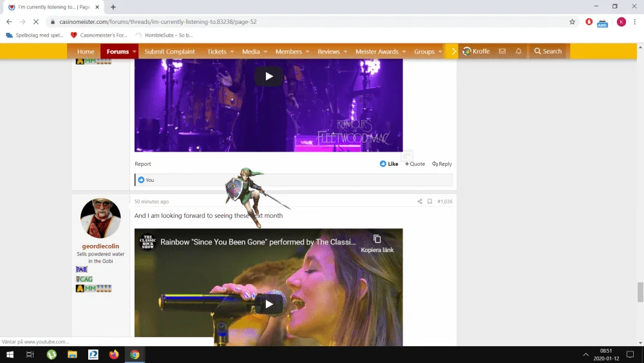The width and height of the screenshot is (644, 363).
Task: Open forum Search
Action: coord(548,51)
